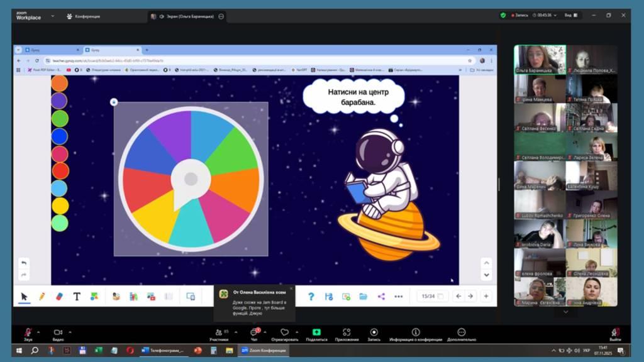Open the folder icon in whiteboard toolbar
This screenshot has width=644, height=362.
364,296
